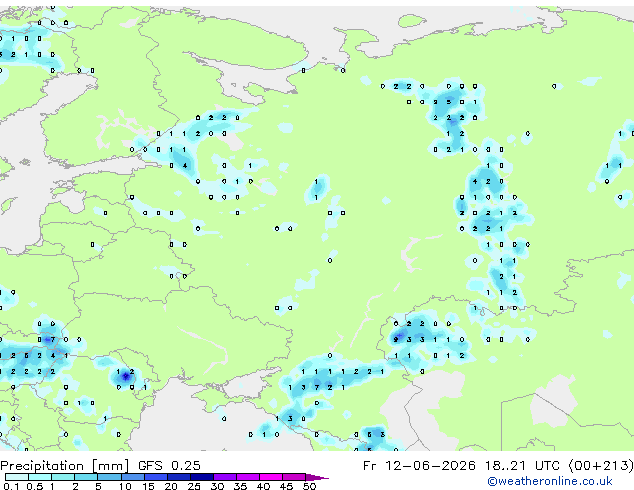The image size is (634, 490).
Task: Click the 'Precipitation [mm]' title text
Action: 65,466
